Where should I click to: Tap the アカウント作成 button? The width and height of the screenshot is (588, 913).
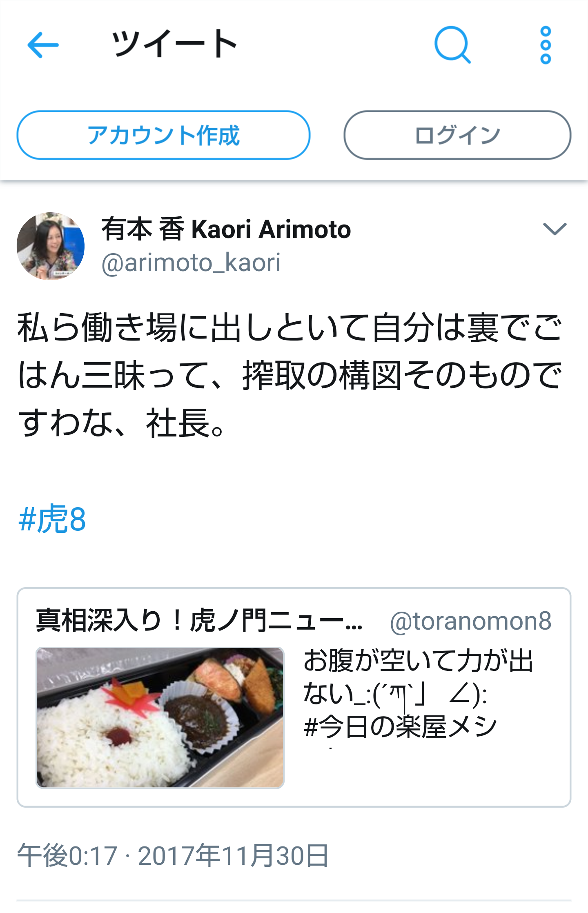coord(163,135)
